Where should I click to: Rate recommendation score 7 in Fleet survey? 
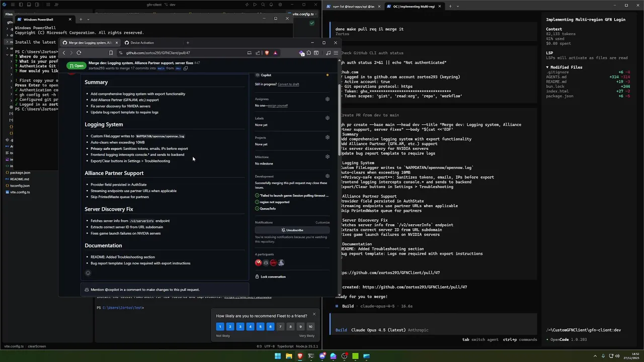click(280, 327)
